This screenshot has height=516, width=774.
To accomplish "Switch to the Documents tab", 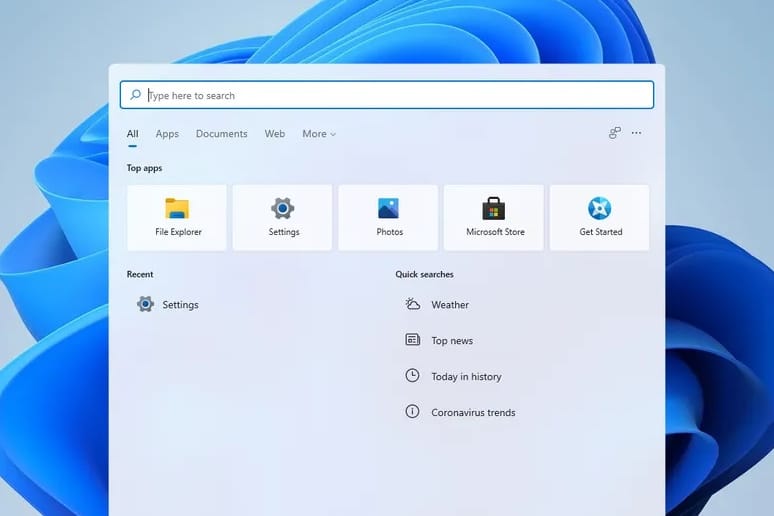I will click(222, 134).
